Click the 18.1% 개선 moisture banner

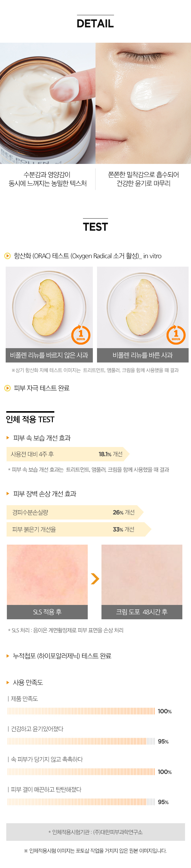(68, 454)
